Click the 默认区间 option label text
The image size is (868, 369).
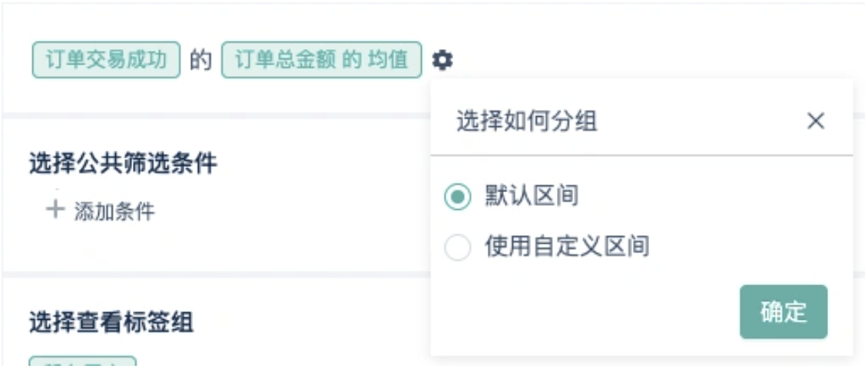532,196
